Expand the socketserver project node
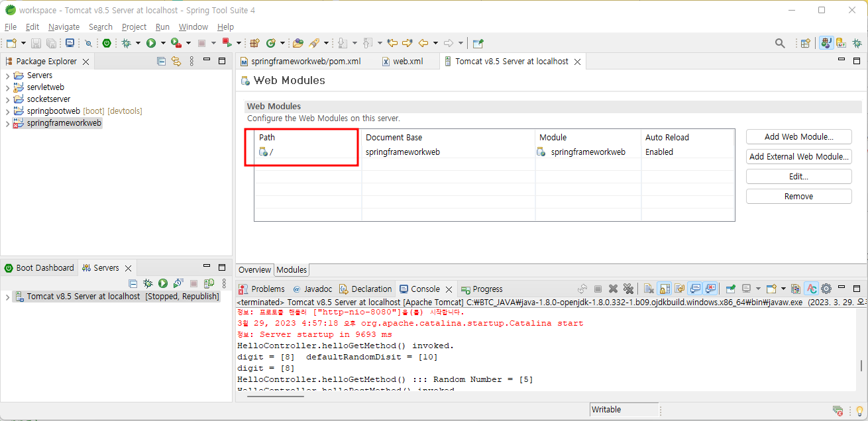Viewport: 868px width, 421px height. point(7,99)
